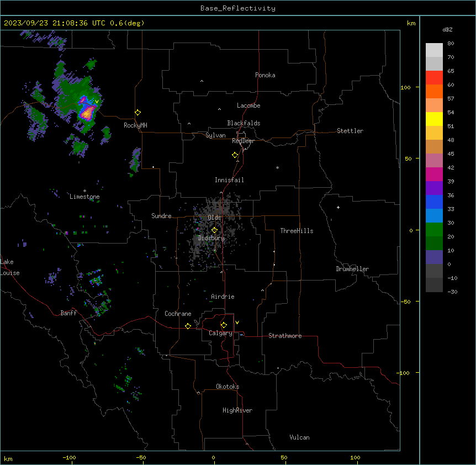Click the ThreeHills map label

pyautogui.click(x=297, y=231)
